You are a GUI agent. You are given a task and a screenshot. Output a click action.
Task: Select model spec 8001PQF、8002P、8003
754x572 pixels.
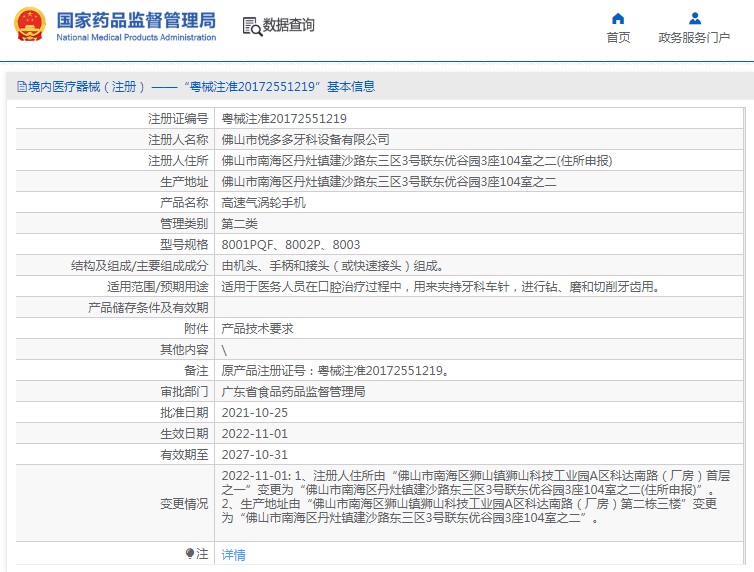point(290,245)
